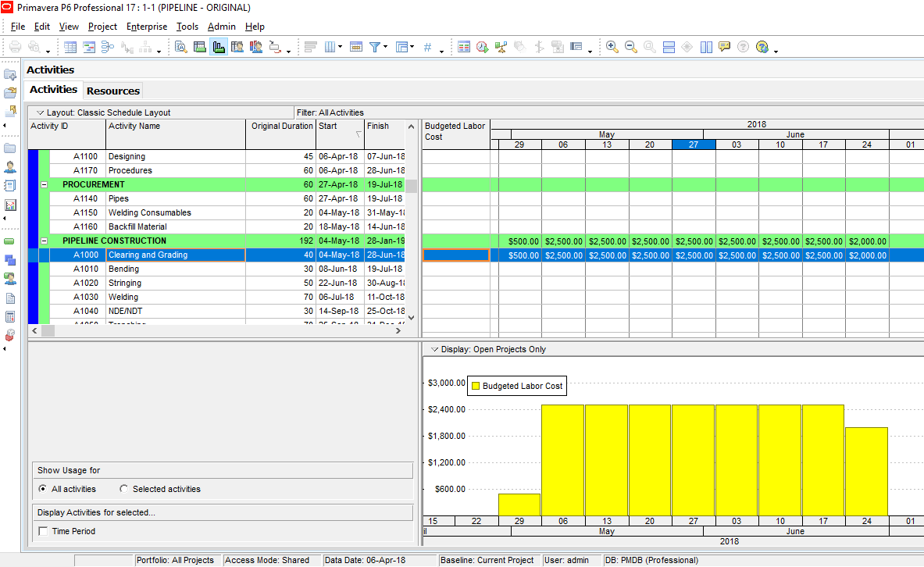924x567 pixels.
Task: Click the Activity Usage Profile icon
Action: pos(219,47)
